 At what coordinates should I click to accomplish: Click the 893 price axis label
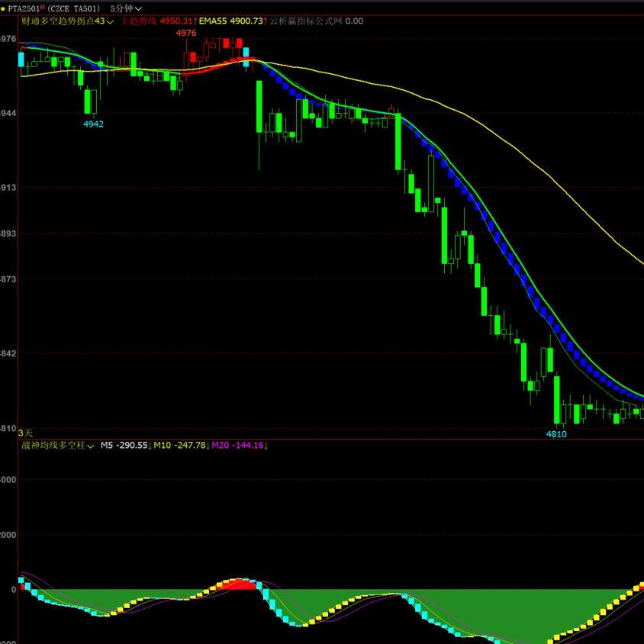pos(8,233)
